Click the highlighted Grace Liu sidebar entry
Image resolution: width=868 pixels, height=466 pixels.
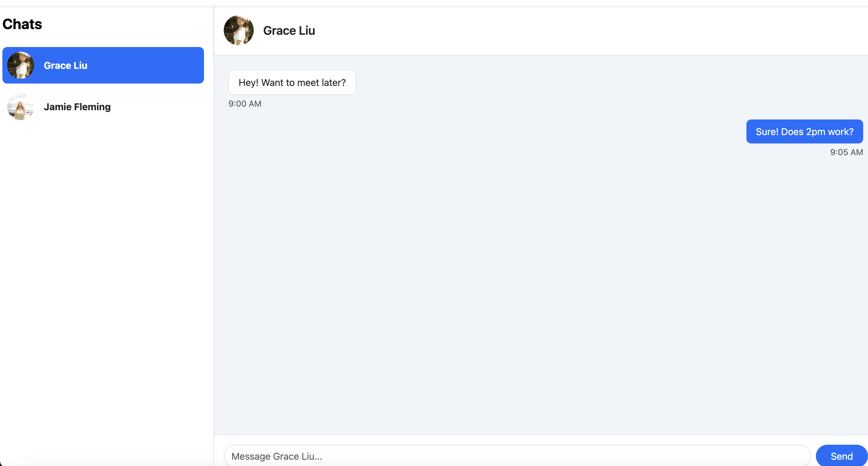tap(103, 65)
